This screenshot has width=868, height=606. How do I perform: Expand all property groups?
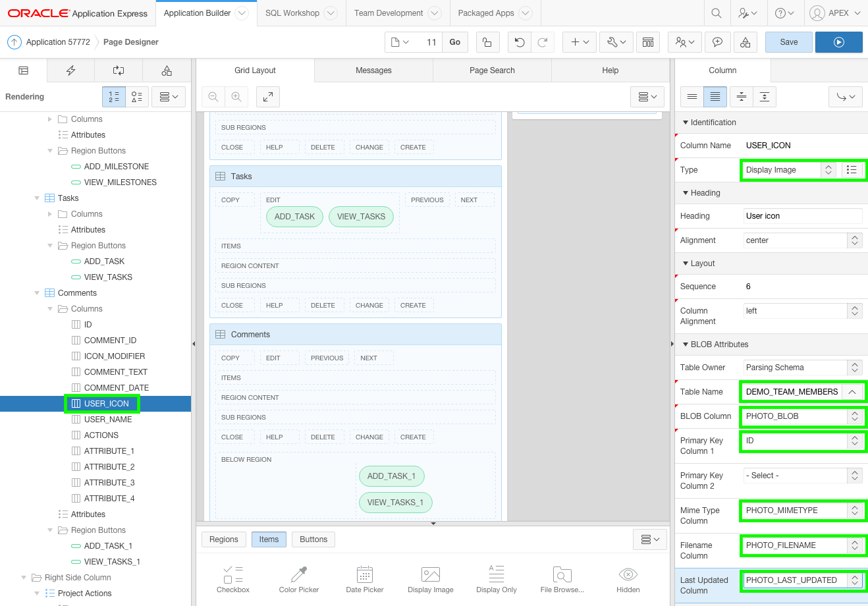tap(765, 97)
